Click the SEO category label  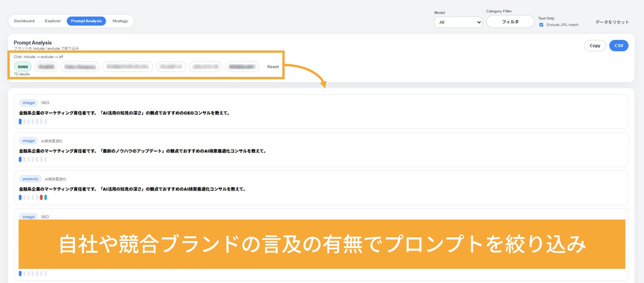(45, 217)
